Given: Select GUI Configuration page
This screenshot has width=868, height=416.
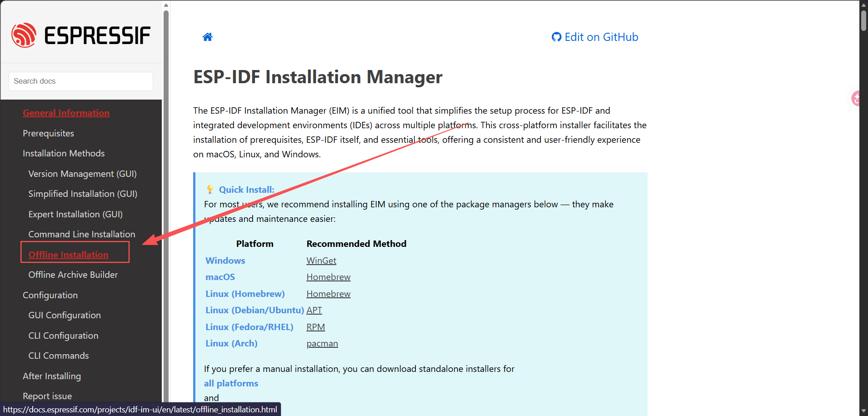Looking at the screenshot, I should [x=65, y=315].
